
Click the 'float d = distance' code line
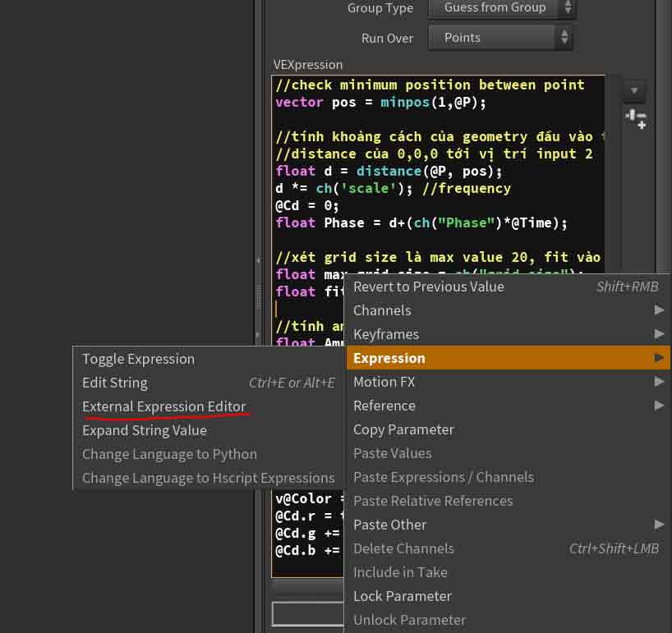pyautogui.click(x=389, y=172)
